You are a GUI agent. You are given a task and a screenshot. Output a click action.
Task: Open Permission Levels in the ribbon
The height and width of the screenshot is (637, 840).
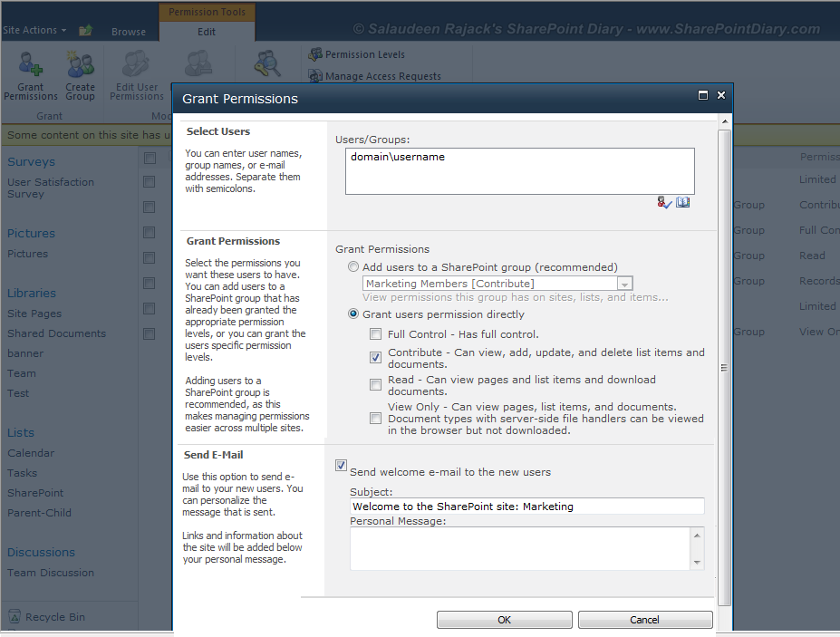(x=357, y=54)
